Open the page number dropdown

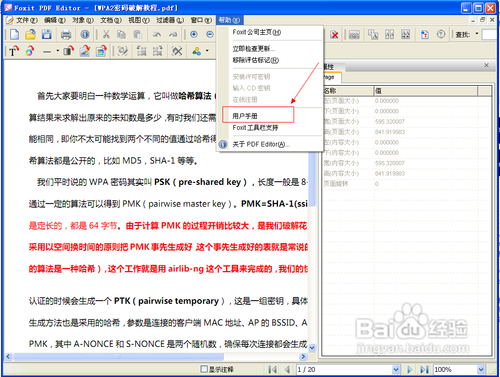[396, 369]
